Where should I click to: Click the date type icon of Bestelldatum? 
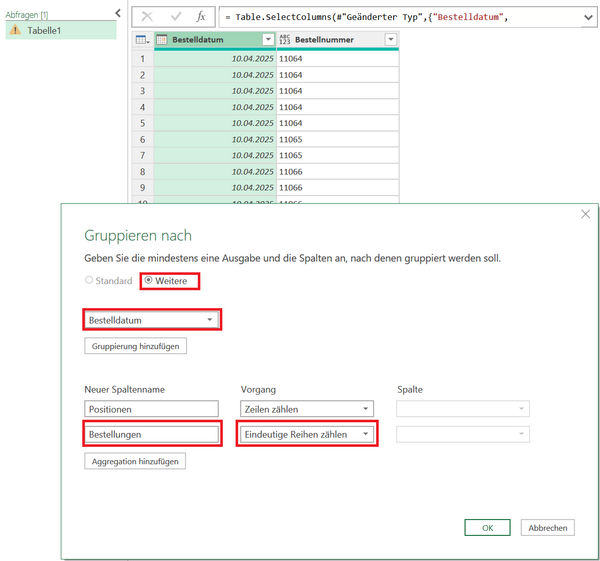click(x=162, y=39)
